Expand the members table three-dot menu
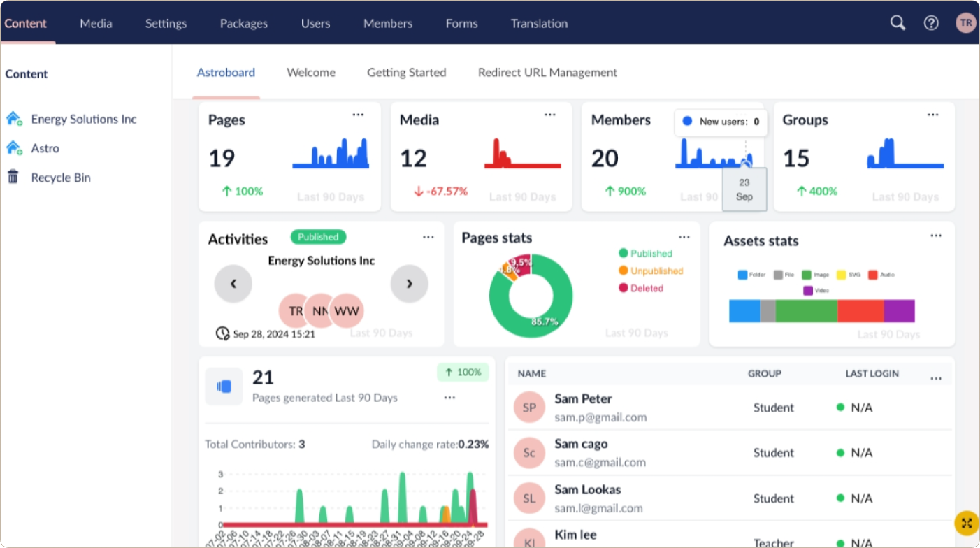The image size is (980, 548). coord(936,379)
